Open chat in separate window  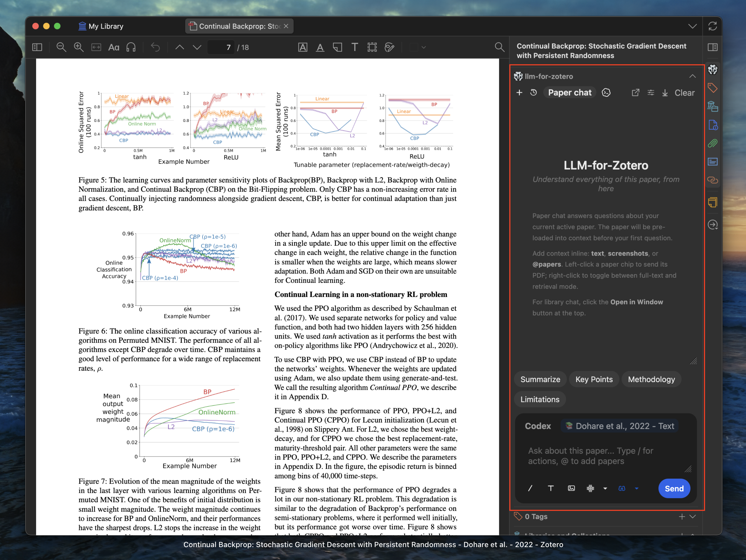pos(636,92)
